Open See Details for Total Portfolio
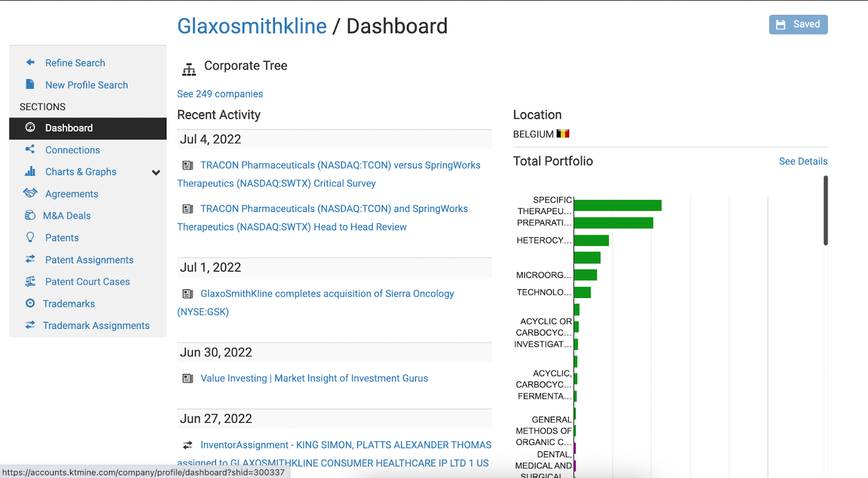 [x=803, y=162]
